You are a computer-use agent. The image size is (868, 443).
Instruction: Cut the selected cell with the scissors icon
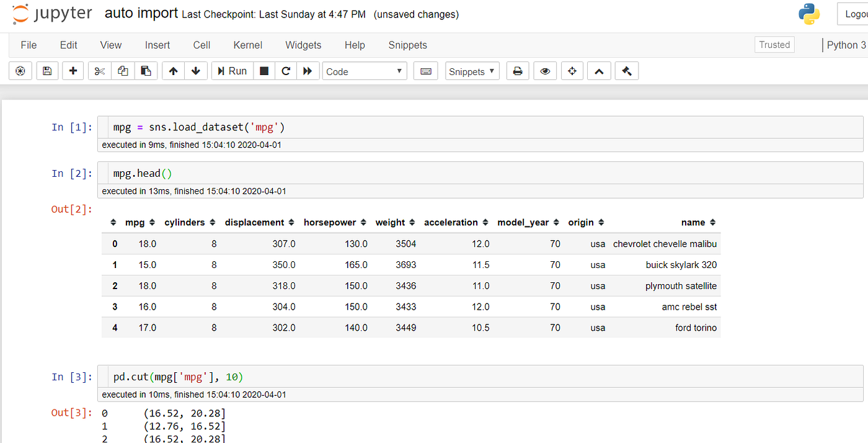pos(99,71)
